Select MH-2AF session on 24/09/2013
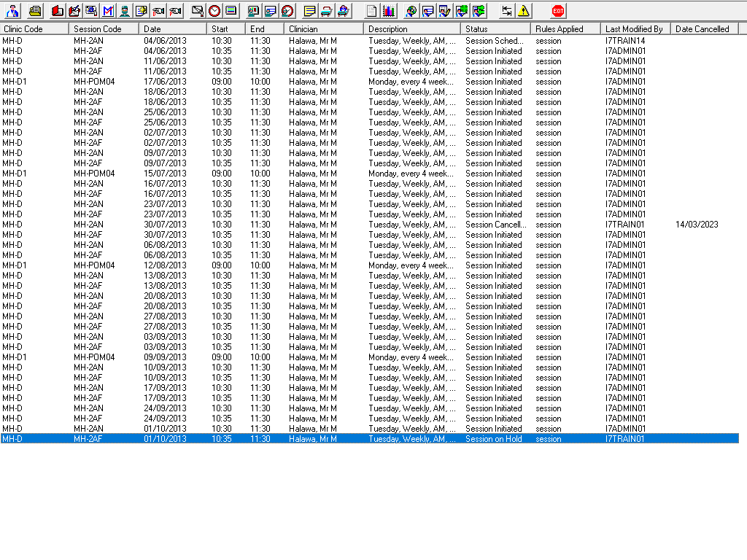This screenshot has width=747, height=560. pos(369,419)
